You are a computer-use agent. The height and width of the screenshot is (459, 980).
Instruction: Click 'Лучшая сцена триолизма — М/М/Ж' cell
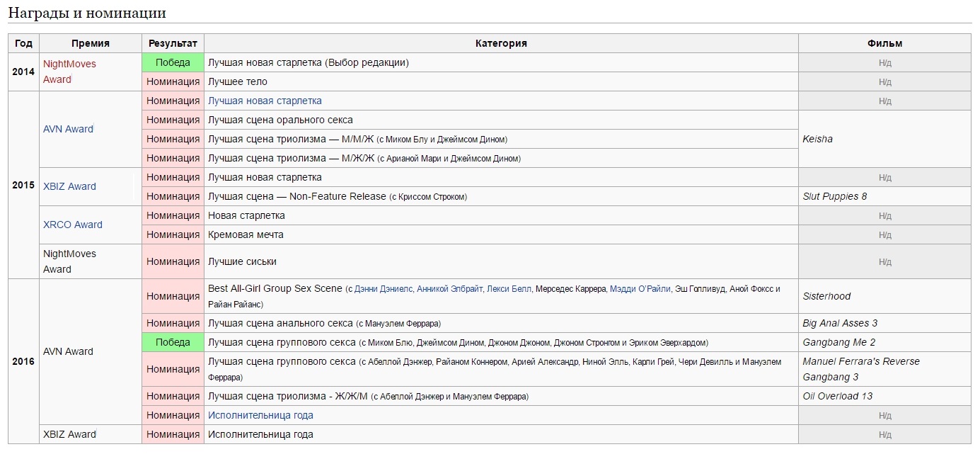coord(501,139)
